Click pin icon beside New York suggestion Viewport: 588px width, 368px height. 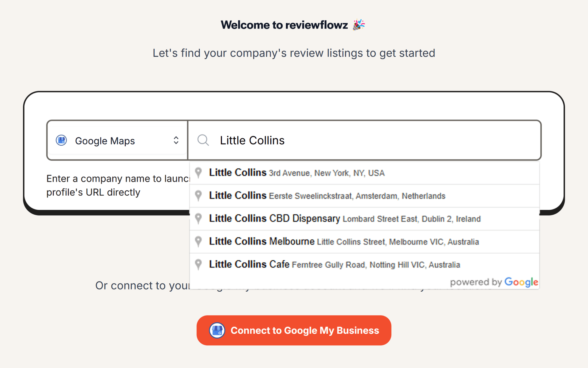198,173
